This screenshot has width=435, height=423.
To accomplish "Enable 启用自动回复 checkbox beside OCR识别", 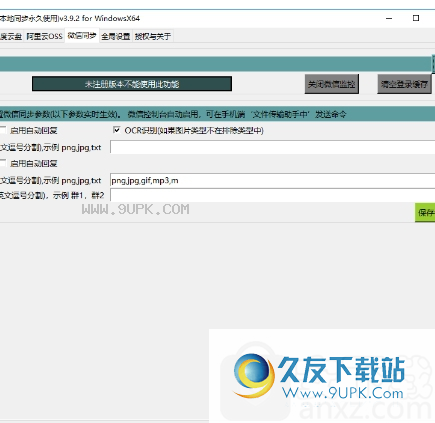I will (3, 130).
